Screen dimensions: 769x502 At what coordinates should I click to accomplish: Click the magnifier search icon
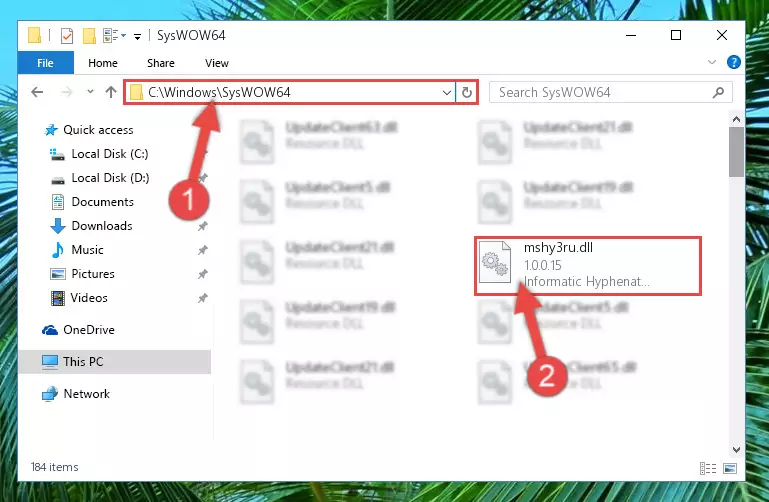718,92
